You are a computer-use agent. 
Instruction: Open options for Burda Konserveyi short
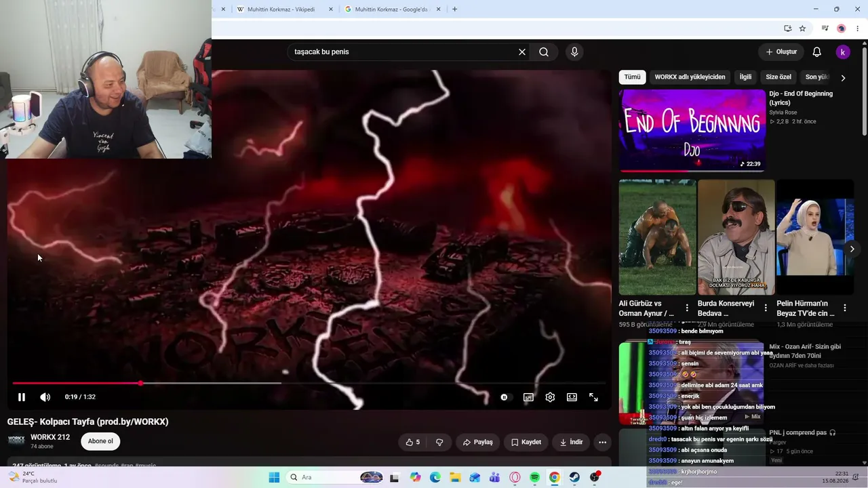pyautogui.click(x=766, y=308)
